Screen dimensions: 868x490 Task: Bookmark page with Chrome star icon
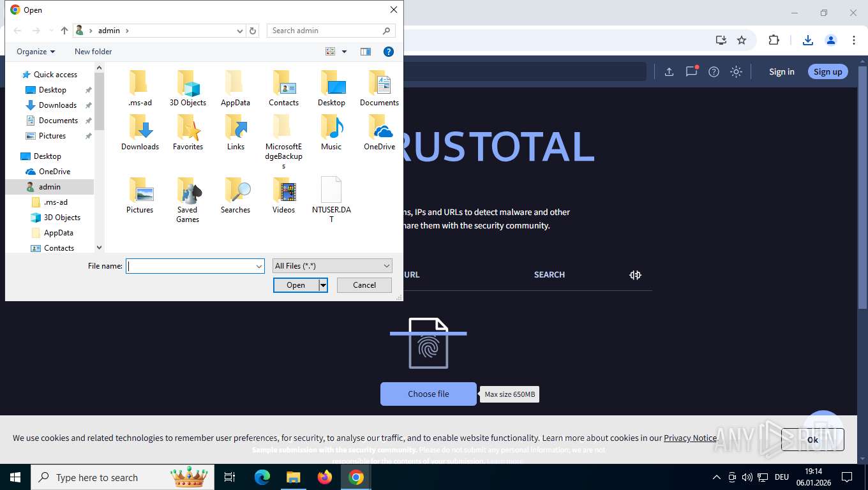[x=742, y=40]
